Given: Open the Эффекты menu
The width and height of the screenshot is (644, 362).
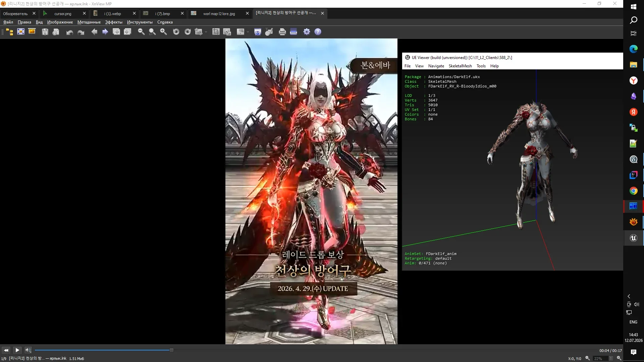Looking at the screenshot, I should pyautogui.click(x=114, y=22).
